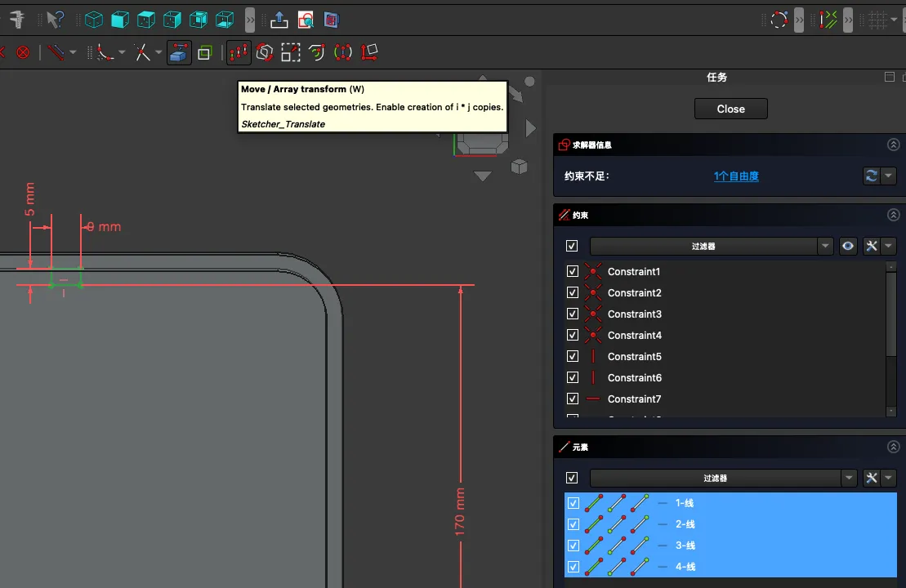Expand the grid toolbar dropdown arrow
Screen dimensions: 906x588
tap(895, 20)
